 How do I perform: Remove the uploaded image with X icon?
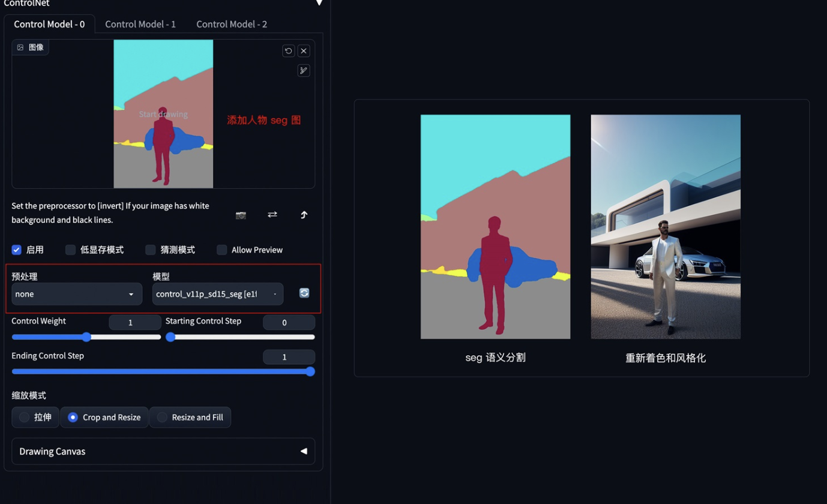pyautogui.click(x=304, y=51)
